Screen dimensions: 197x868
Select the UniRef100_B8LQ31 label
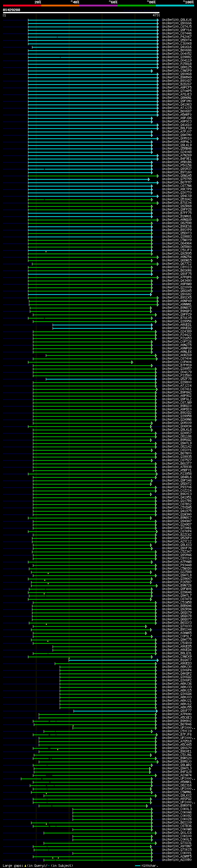(x=177, y=653)
